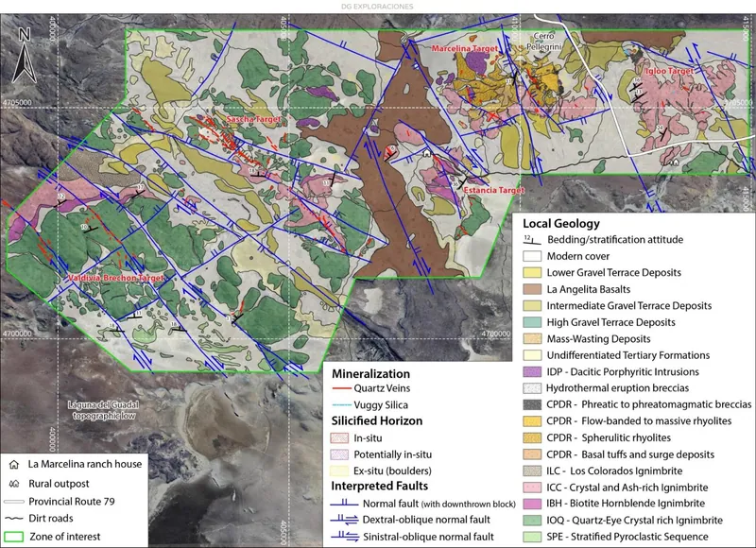Click the Marcelina Target label on the map

(x=465, y=49)
